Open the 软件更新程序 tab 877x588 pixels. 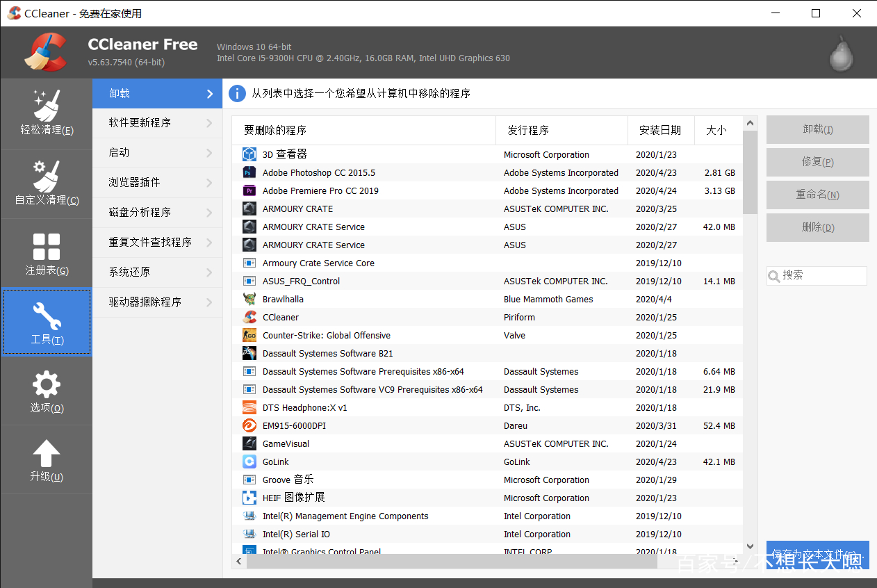pyautogui.click(x=157, y=123)
